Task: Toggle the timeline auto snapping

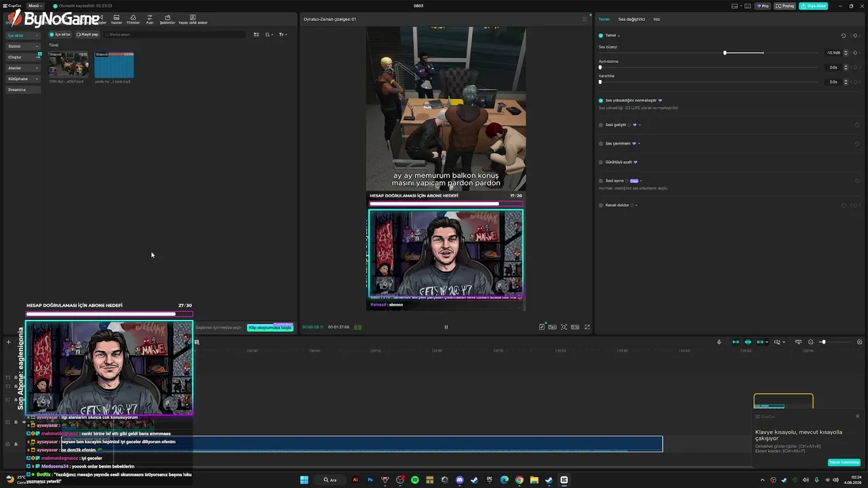Action: (x=748, y=342)
